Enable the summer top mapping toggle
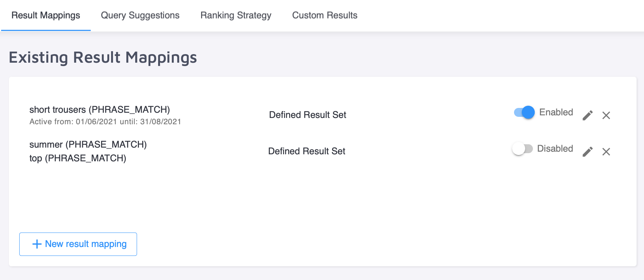 point(522,148)
